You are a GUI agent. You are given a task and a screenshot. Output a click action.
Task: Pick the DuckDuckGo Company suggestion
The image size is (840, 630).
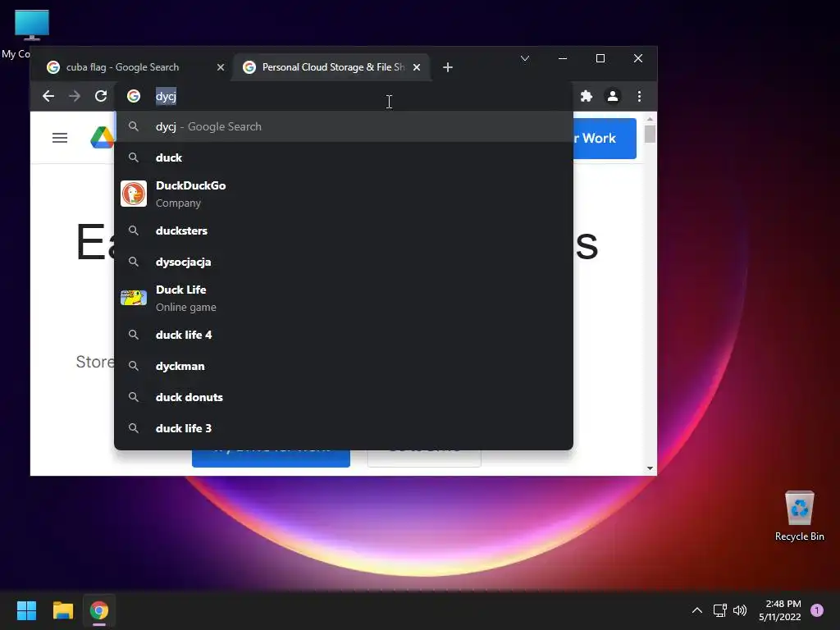[x=344, y=194]
